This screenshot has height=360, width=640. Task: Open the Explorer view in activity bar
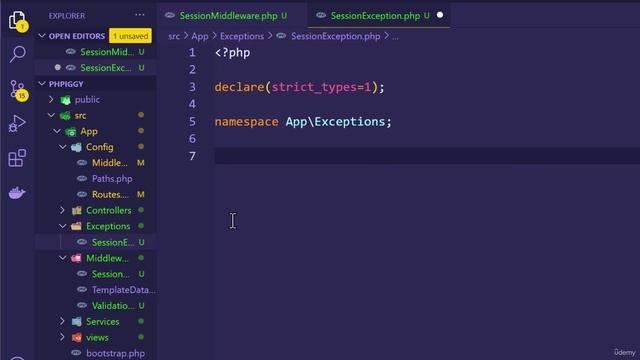click(17, 20)
